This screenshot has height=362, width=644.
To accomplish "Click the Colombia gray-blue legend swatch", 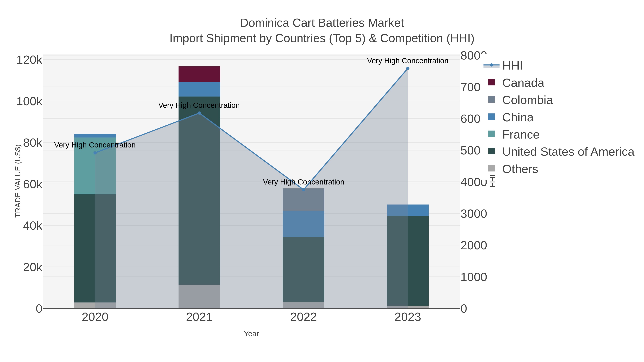I will [x=492, y=99].
